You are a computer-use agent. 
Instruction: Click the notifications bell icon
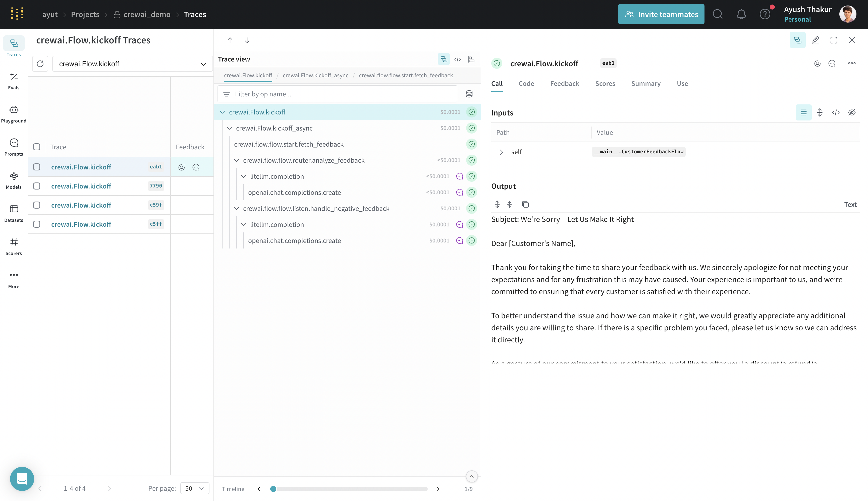[x=741, y=14]
